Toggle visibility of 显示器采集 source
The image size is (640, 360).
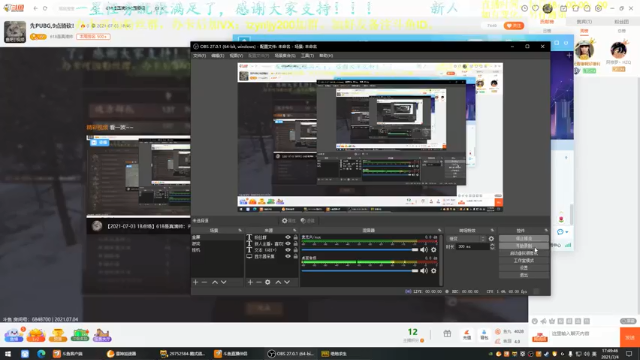click(288, 256)
